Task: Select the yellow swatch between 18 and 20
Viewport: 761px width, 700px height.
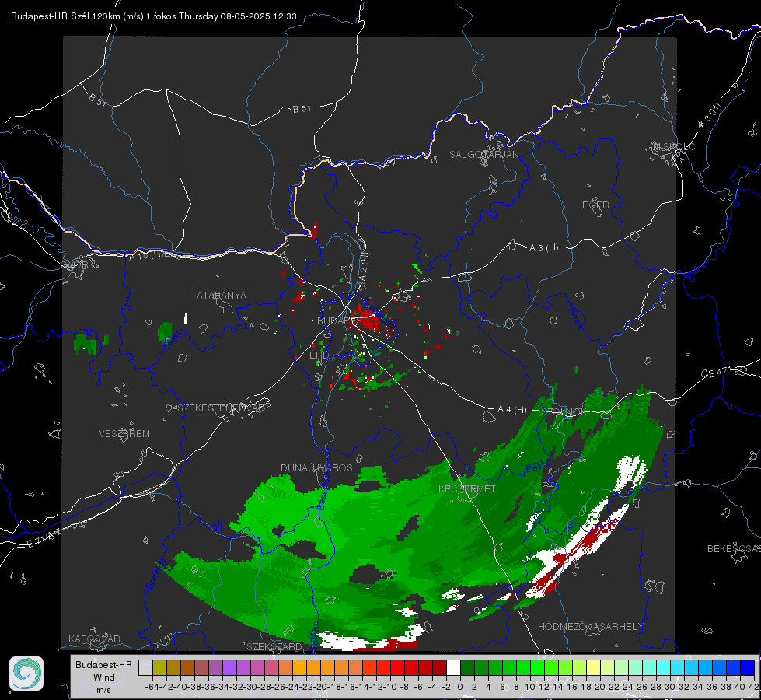Action: 593,668
